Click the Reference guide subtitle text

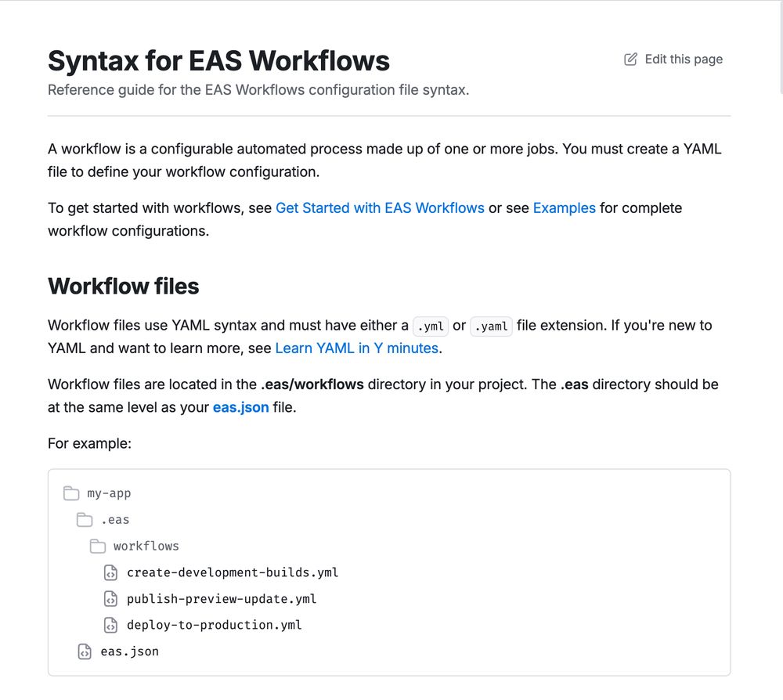click(258, 90)
